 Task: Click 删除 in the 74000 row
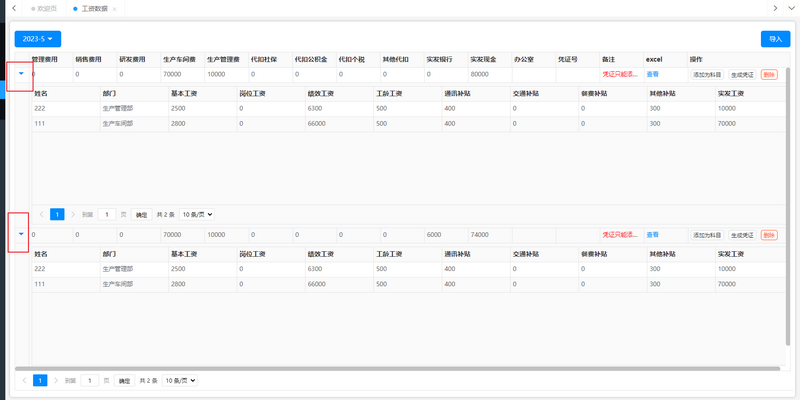click(x=769, y=235)
